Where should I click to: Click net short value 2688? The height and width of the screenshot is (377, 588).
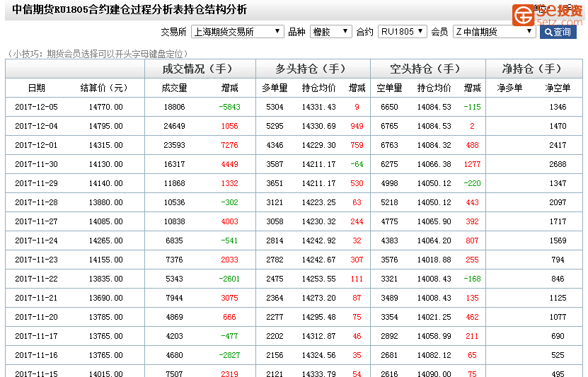558,165
